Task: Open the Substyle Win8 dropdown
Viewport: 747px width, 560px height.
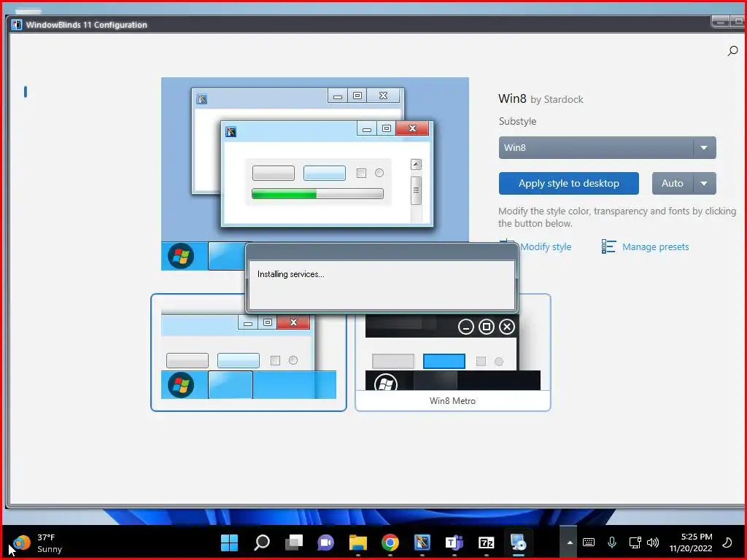Action: (607, 147)
